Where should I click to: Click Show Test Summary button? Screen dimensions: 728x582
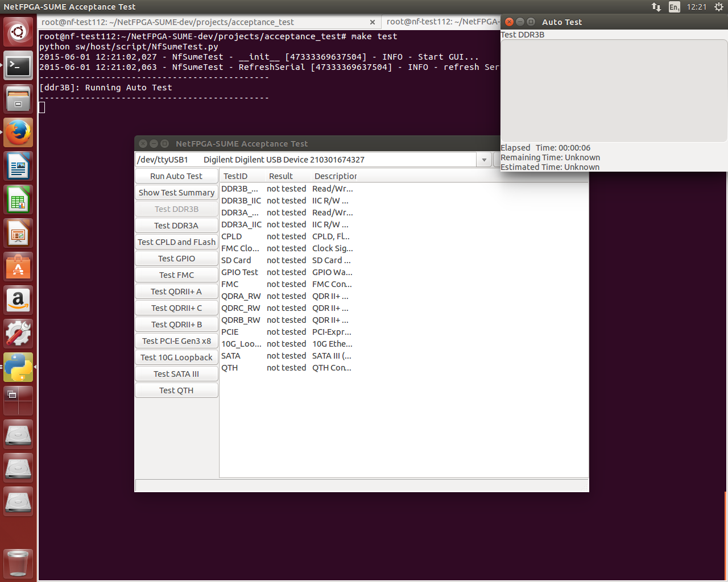coord(176,193)
